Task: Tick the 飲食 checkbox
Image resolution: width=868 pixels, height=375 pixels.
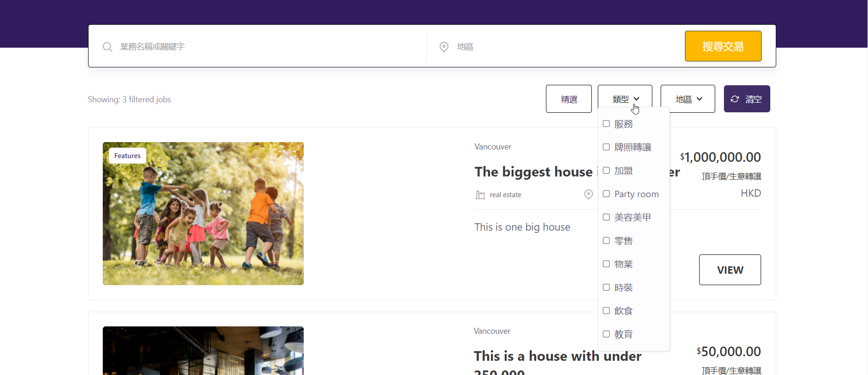Action: pos(606,311)
